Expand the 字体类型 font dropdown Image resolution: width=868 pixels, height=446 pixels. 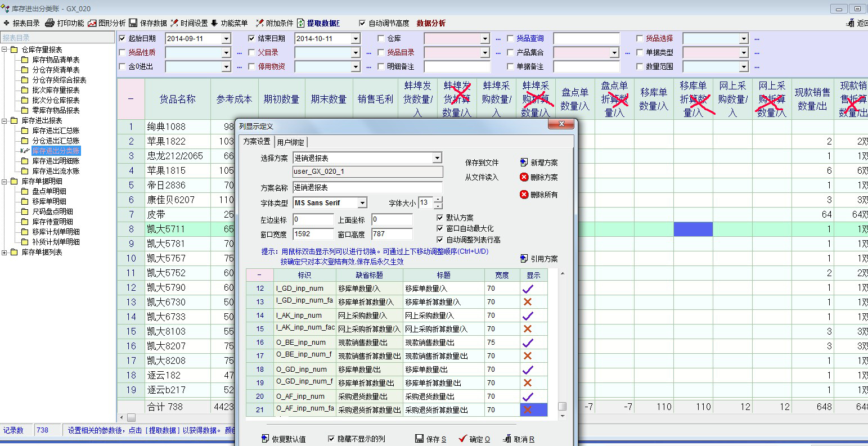(x=362, y=202)
